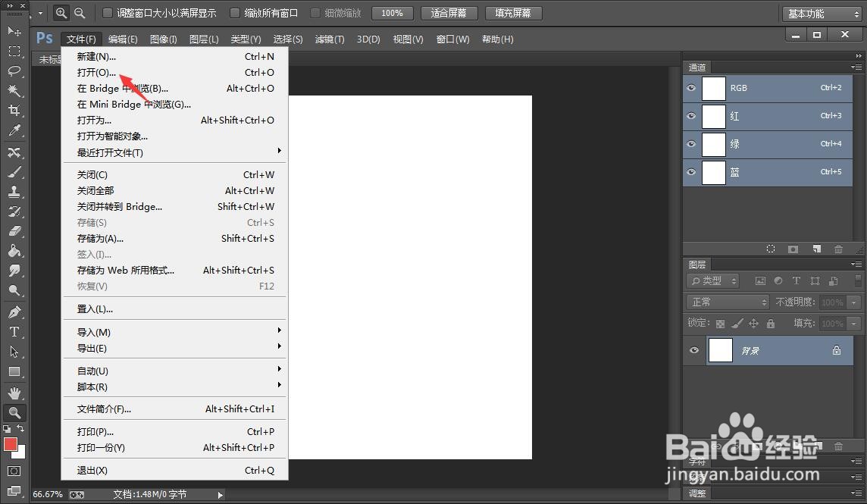Open fill percentage dropdown arrow
867x504 pixels.
click(854, 324)
